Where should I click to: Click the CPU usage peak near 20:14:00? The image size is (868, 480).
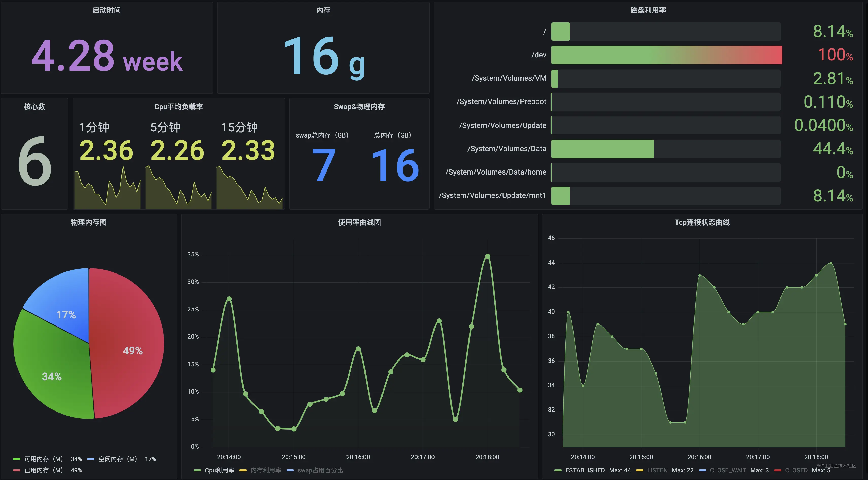[x=229, y=299]
